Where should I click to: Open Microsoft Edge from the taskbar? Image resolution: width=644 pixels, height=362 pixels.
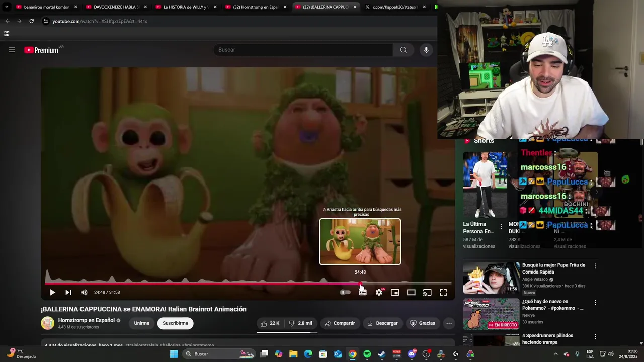pos(308,354)
